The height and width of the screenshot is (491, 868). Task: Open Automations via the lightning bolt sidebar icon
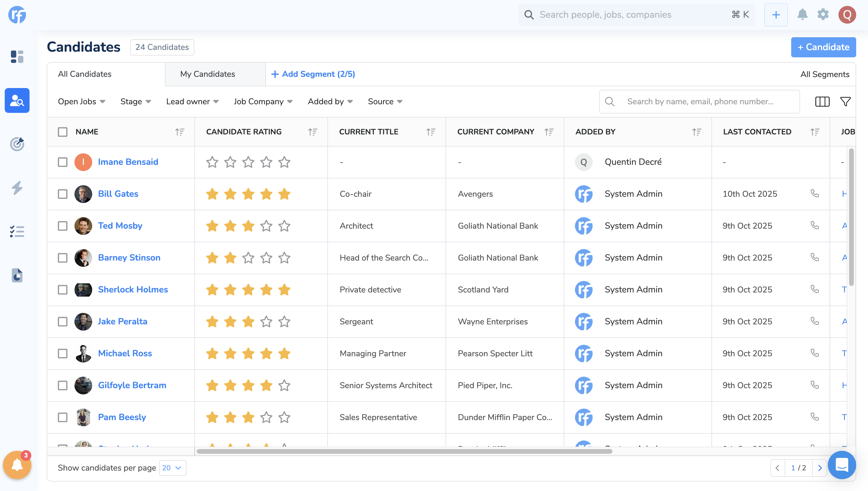17,188
